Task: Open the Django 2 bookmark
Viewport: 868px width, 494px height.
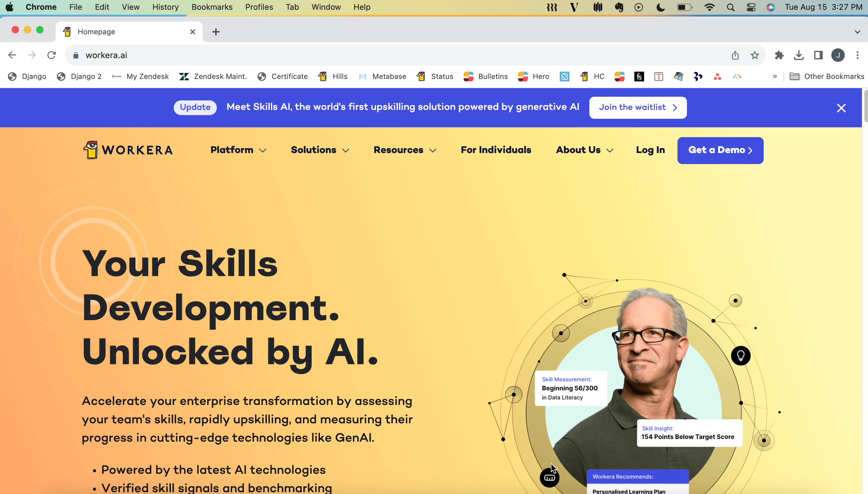Action: tap(79, 76)
